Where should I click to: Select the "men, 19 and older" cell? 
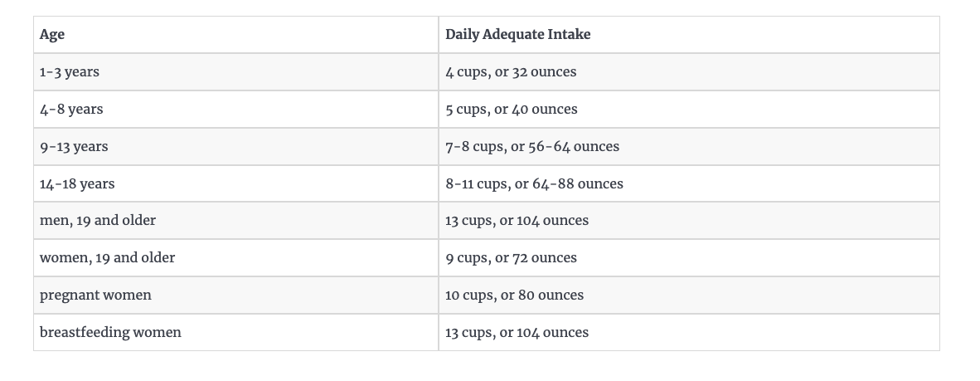point(98,221)
